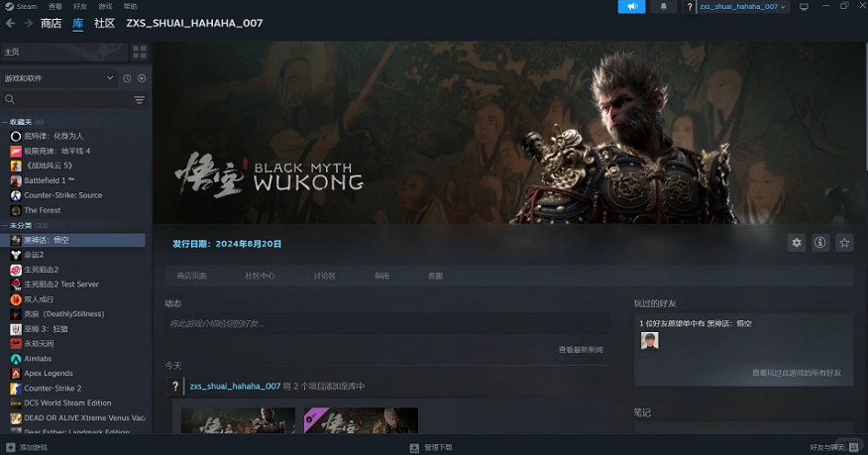Go back with the left arrow
The height and width of the screenshot is (455, 868).
click(9, 24)
